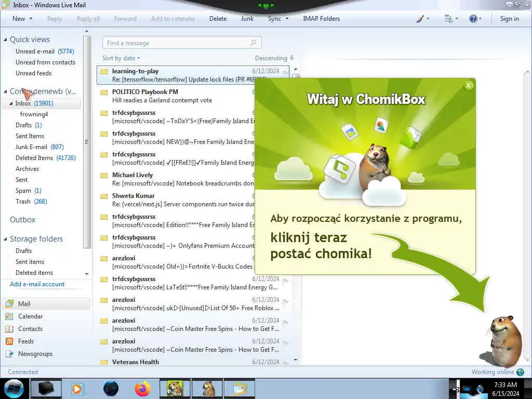Select the Trash (268) folder

(31, 202)
